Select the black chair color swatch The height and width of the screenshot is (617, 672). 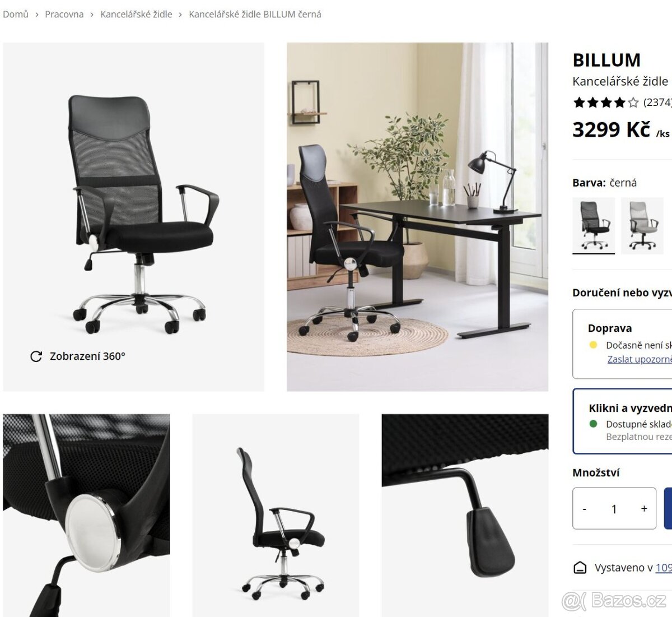(x=594, y=225)
